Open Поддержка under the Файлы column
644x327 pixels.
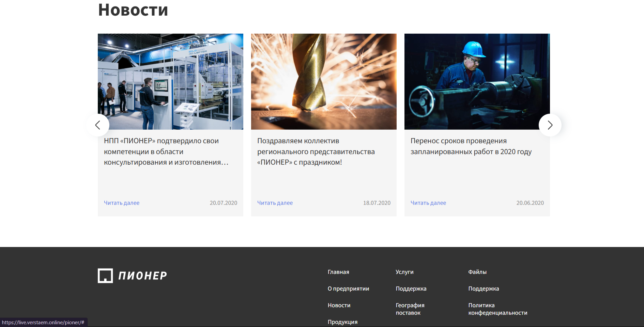point(484,289)
